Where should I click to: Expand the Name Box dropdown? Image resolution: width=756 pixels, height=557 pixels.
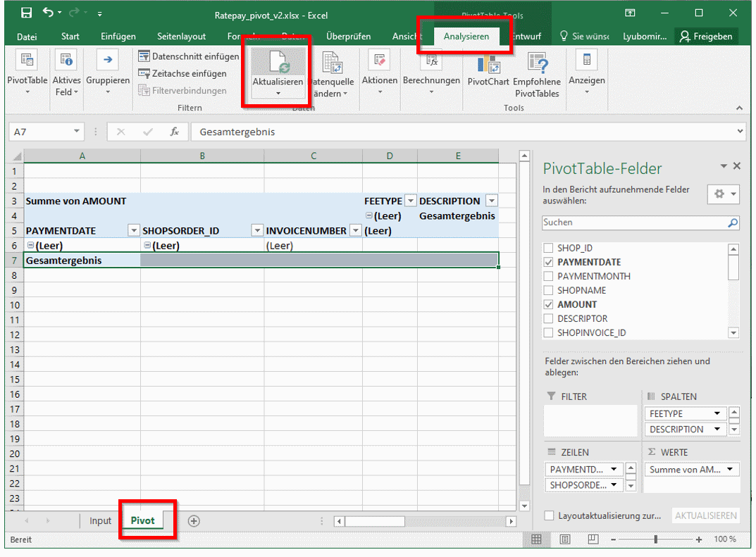tap(78, 132)
